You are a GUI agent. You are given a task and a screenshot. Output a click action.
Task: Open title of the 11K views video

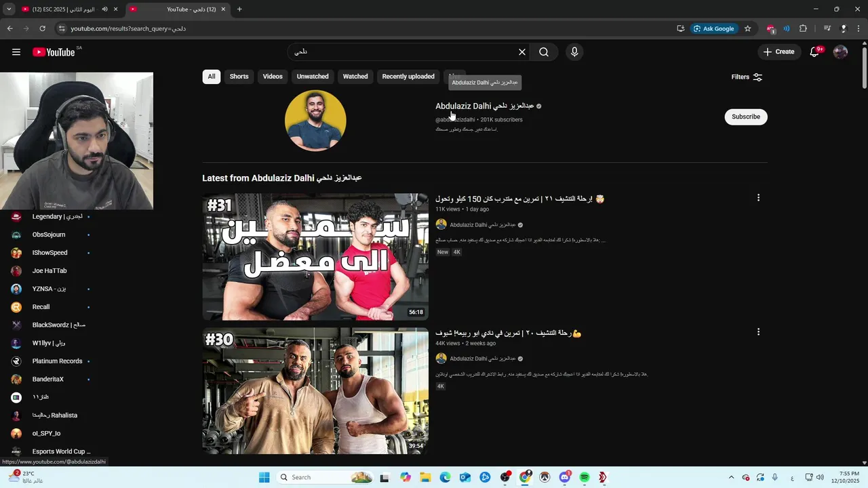(519, 199)
